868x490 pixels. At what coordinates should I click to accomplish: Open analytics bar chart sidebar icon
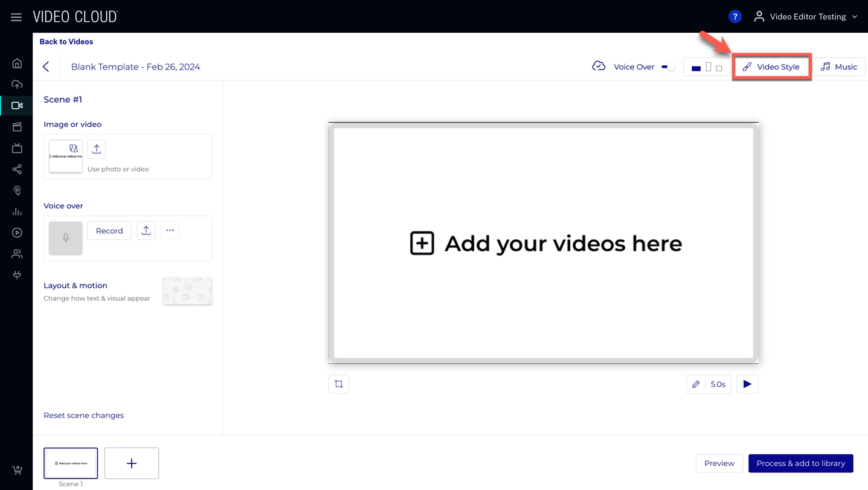pyautogui.click(x=17, y=211)
